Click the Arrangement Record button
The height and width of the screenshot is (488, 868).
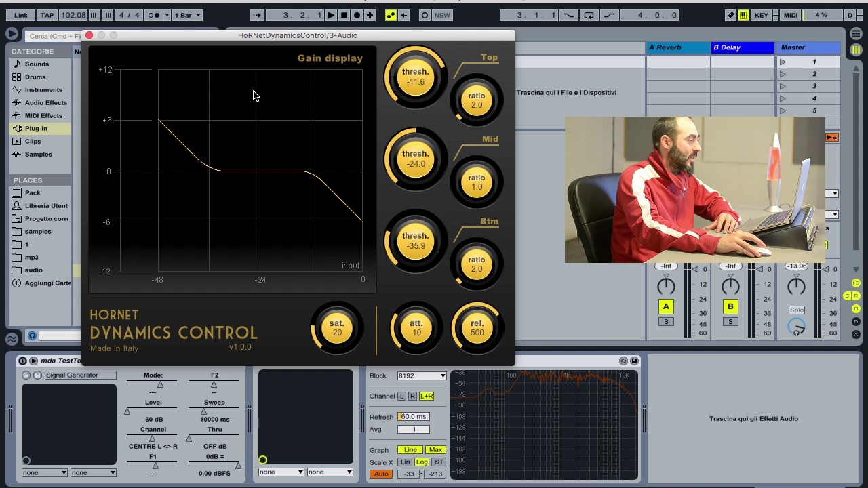357,15
